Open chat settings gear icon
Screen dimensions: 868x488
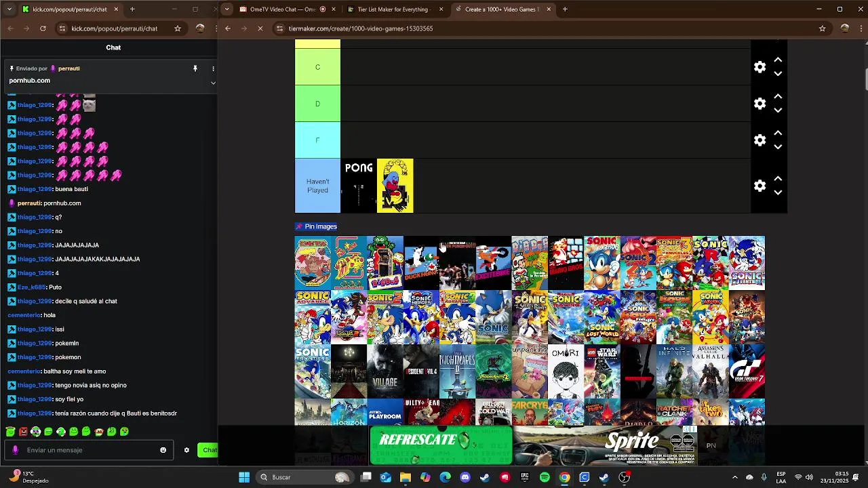coord(186,450)
